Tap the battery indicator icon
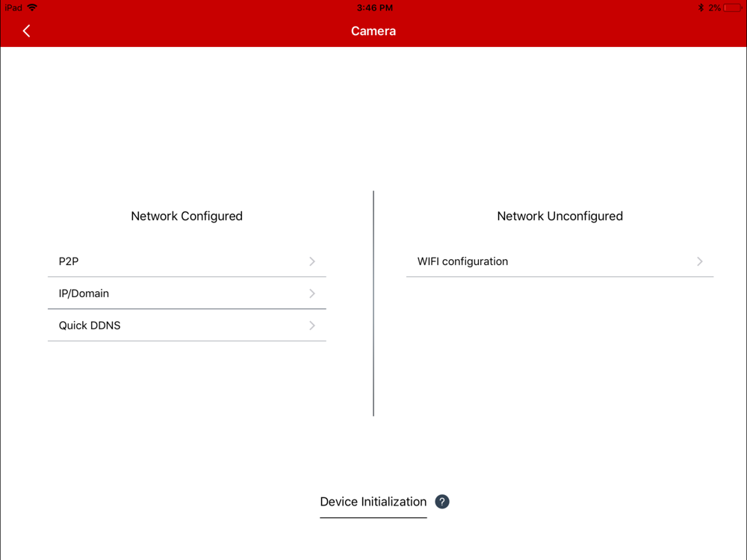 point(733,7)
